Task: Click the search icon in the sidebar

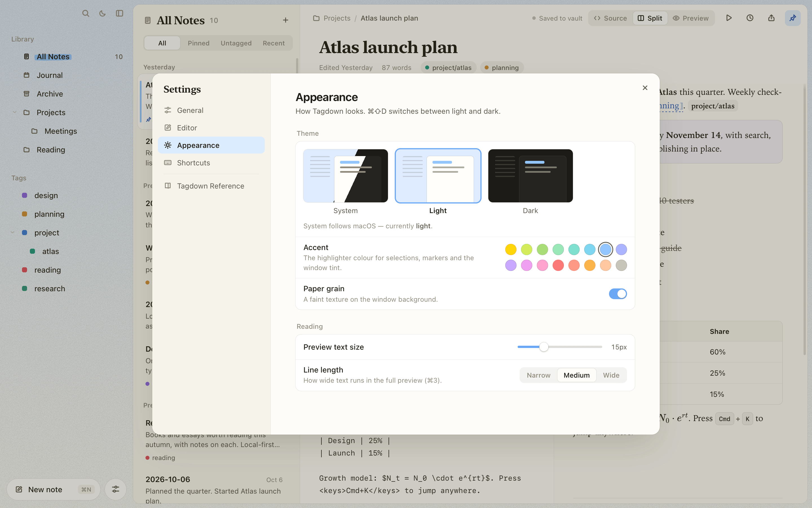Action: (85, 14)
